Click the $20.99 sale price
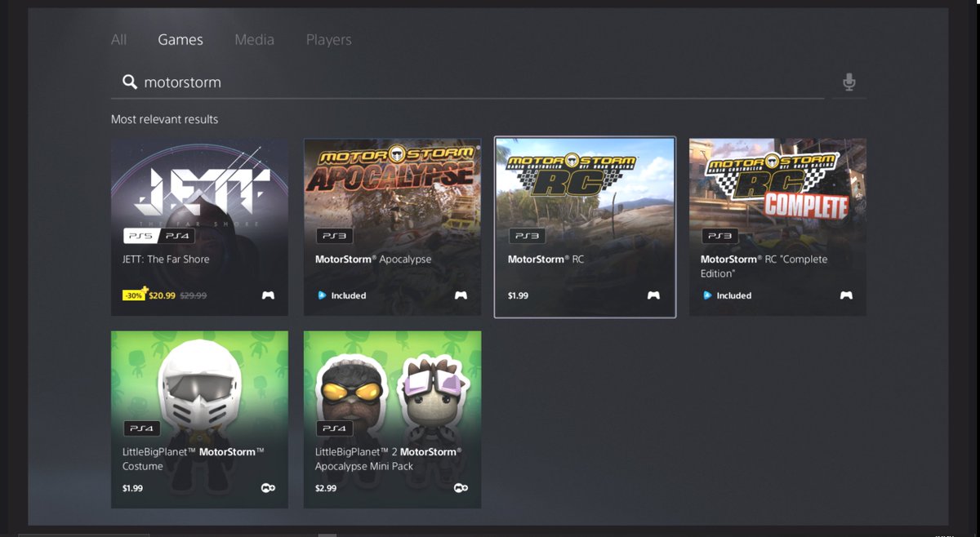This screenshot has width=980, height=537. [x=162, y=295]
